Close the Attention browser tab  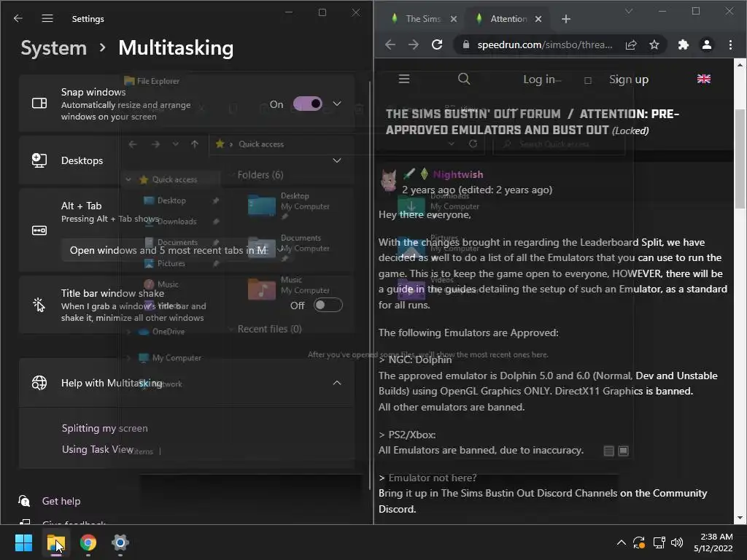tap(538, 19)
